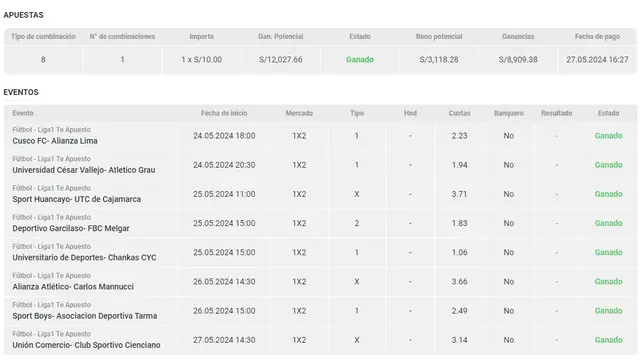Click the 'X' bet type in Alianza Atlético row
The height and width of the screenshot is (361, 640).
357,282
